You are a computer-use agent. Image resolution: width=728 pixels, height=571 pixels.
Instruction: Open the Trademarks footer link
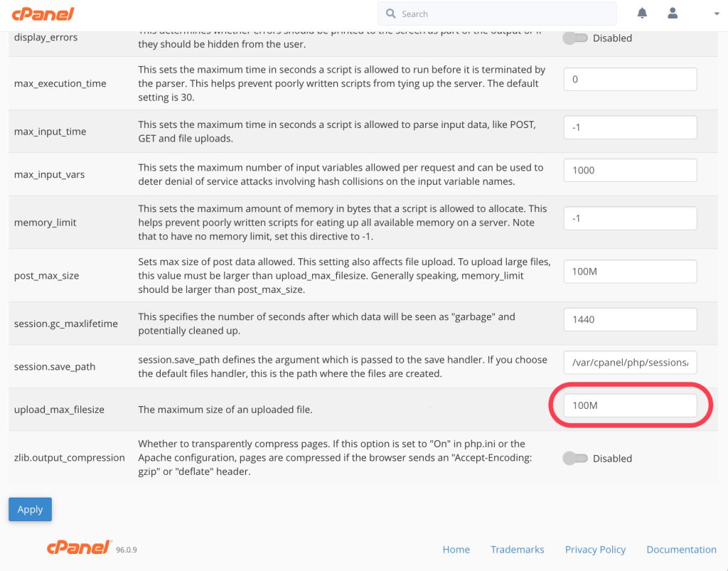pos(517,550)
